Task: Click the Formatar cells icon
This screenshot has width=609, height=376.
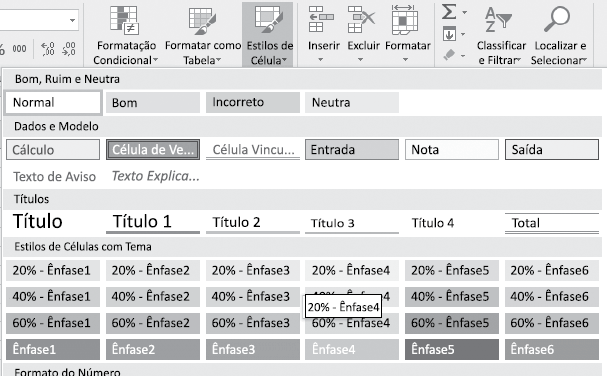Action: point(405,19)
